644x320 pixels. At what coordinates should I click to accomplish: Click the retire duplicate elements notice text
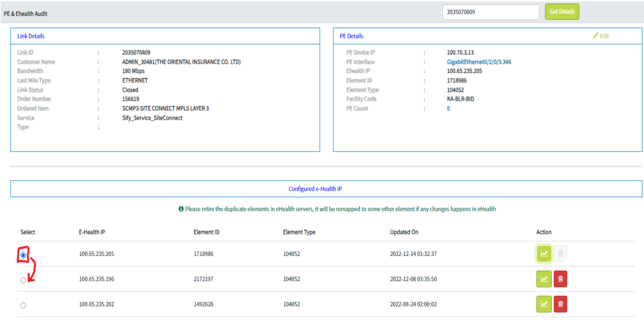[341, 209]
